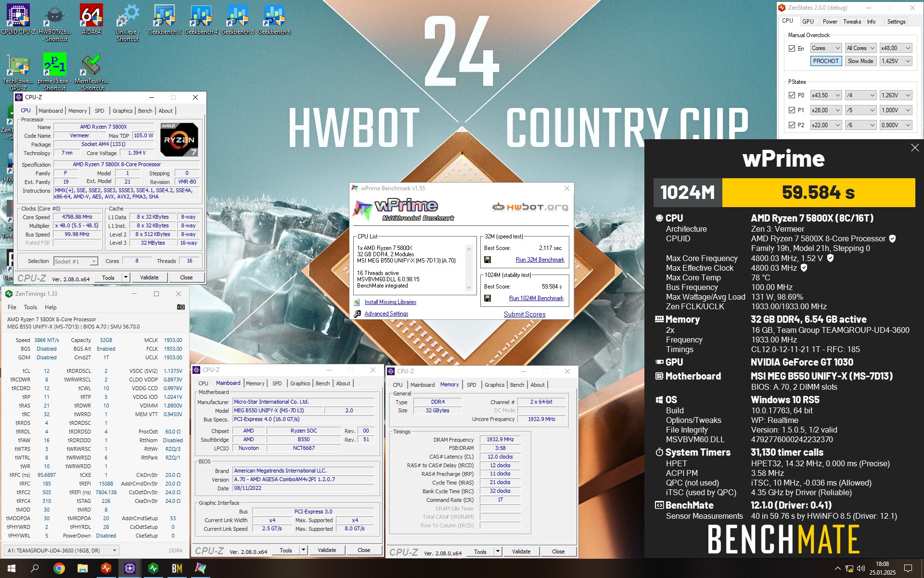Image resolution: width=924 pixels, height=578 pixels.
Task: Click Validate in the CPU-Z Memory window
Action: (521, 552)
